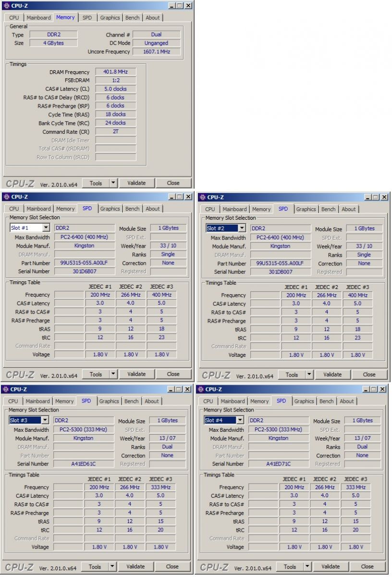Image resolution: width=392 pixels, height=577 pixels.
Task: Open Bench tab in Slot #1 window
Action: [133, 209]
